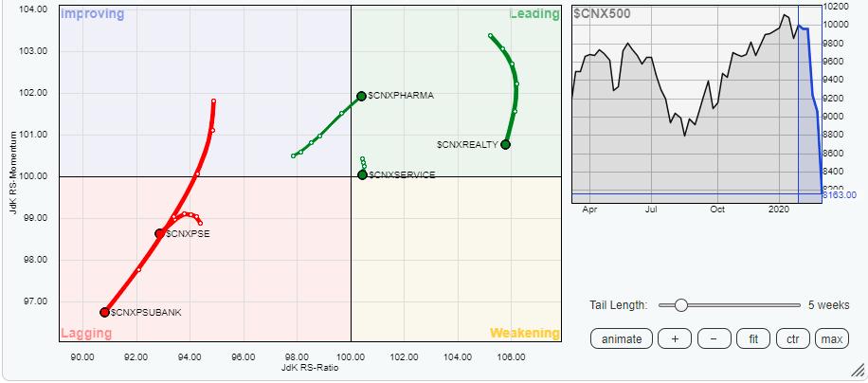The image size is (868, 383).
Task: Select the $CNXPSUBANK data point marker
Action: click(104, 311)
